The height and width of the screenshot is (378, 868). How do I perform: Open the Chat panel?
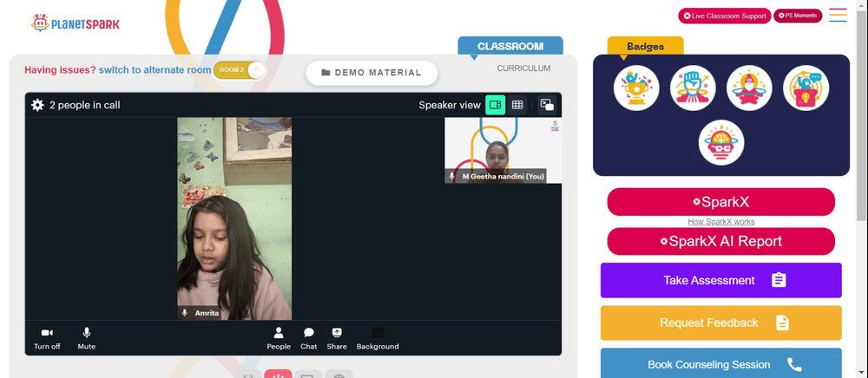[x=309, y=339]
